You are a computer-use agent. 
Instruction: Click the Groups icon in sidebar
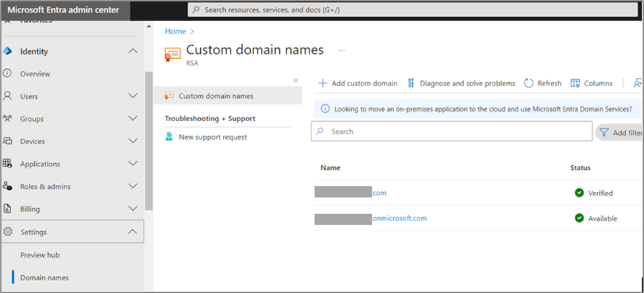click(x=8, y=119)
